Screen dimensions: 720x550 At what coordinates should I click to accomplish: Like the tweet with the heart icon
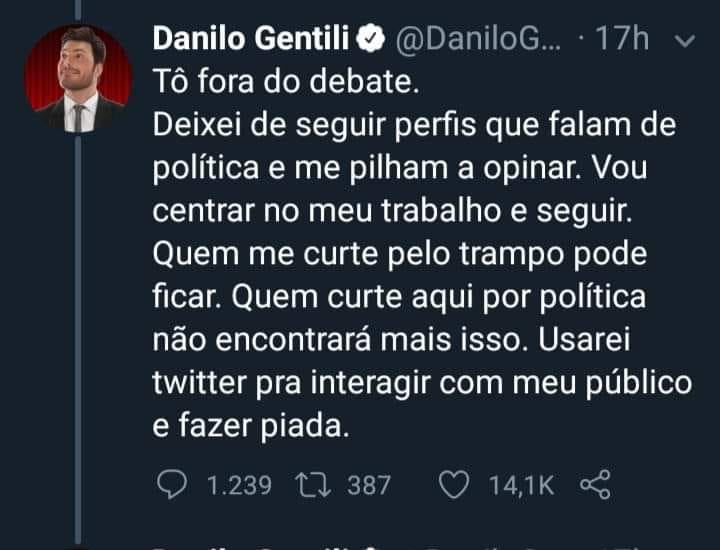point(454,485)
